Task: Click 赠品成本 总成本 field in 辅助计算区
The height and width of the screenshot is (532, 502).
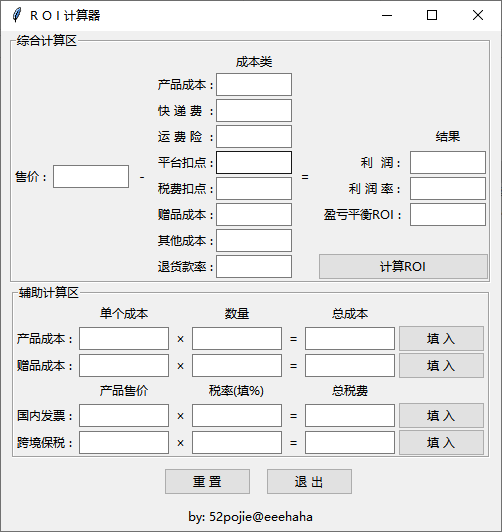Action: tap(350, 366)
